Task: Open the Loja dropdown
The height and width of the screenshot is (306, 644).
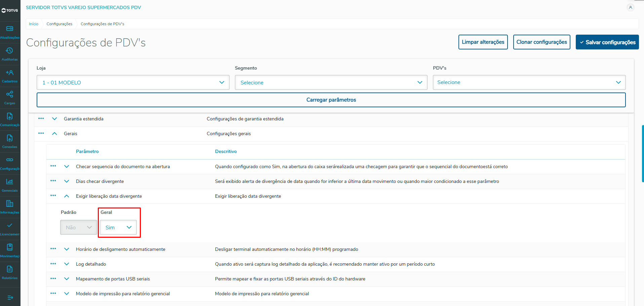Action: coord(133,82)
